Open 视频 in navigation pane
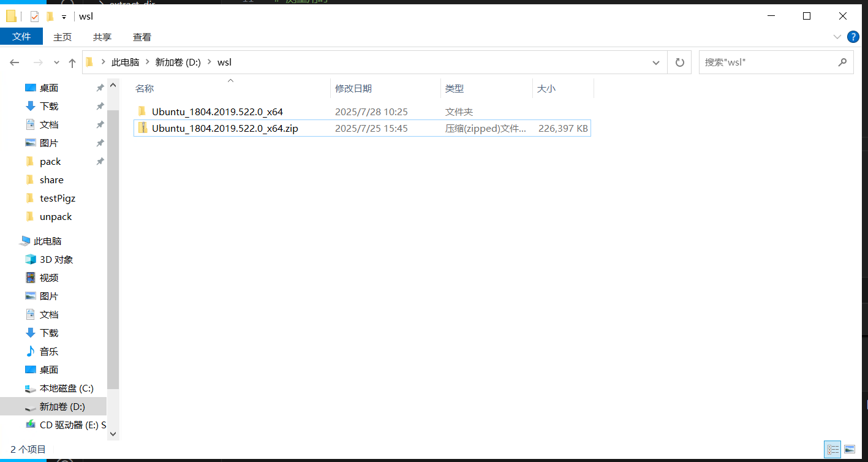The image size is (868, 462). coord(49,278)
